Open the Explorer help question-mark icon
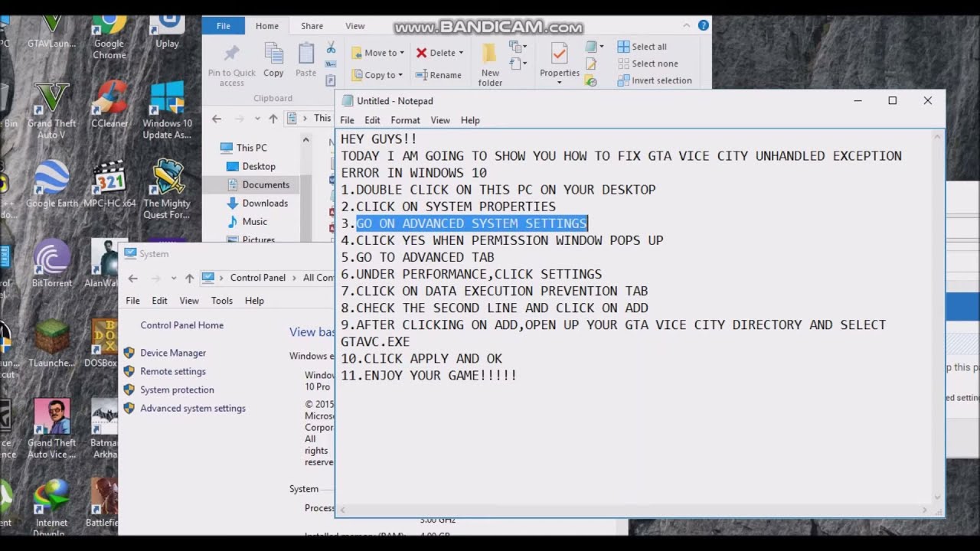This screenshot has height=551, width=980. 703,25
